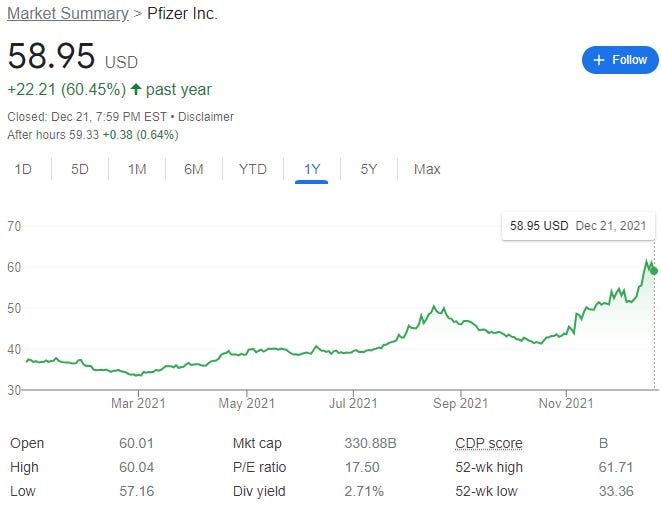
Task: Click the green up arrow next to past year
Action: 136,89
